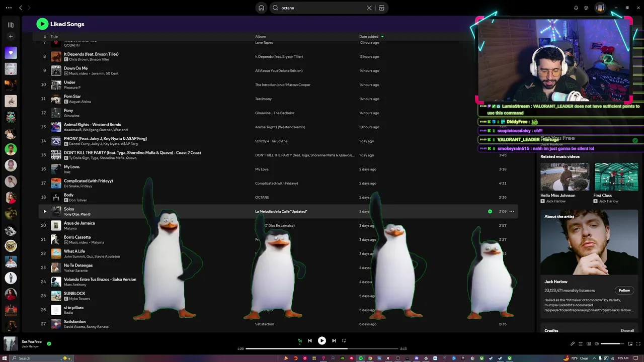Toggle Date added sort order arrow

tap(382, 37)
